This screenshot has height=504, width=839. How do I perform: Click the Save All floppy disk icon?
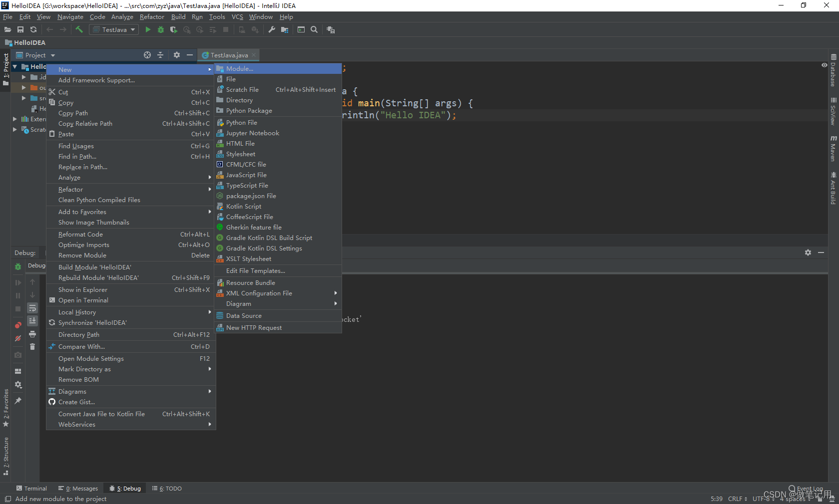pyautogui.click(x=20, y=30)
